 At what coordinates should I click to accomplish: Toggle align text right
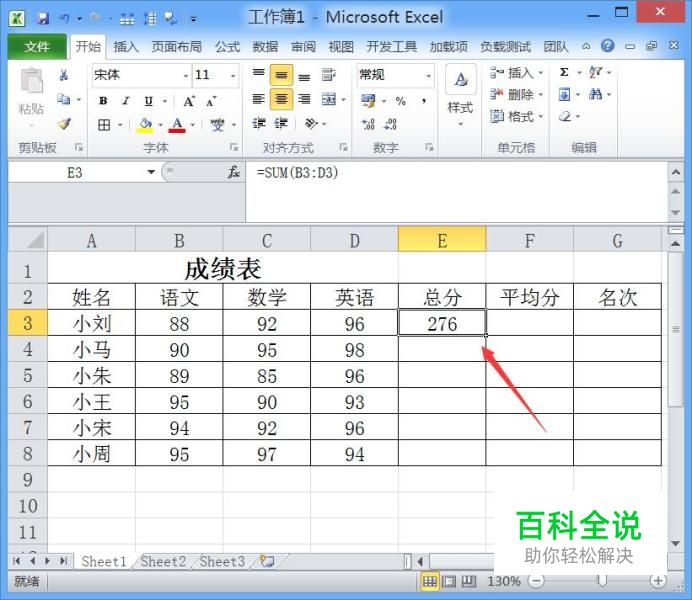[304, 99]
